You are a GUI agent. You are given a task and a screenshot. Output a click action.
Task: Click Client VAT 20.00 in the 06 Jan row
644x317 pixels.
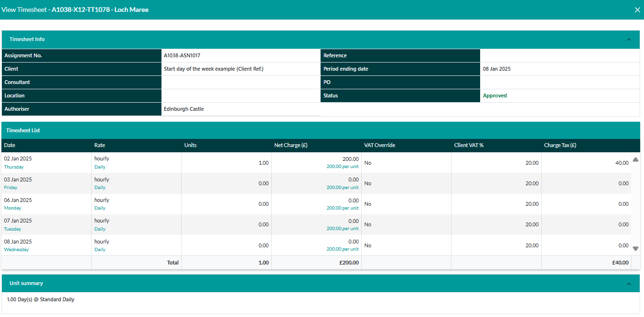point(532,204)
